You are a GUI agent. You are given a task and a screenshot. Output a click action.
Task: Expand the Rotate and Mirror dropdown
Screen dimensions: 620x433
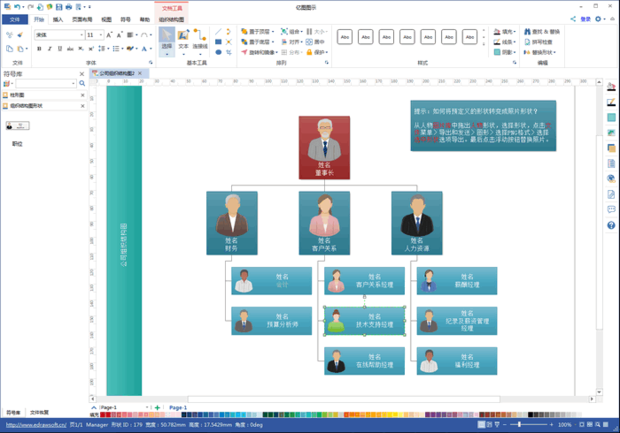point(277,52)
